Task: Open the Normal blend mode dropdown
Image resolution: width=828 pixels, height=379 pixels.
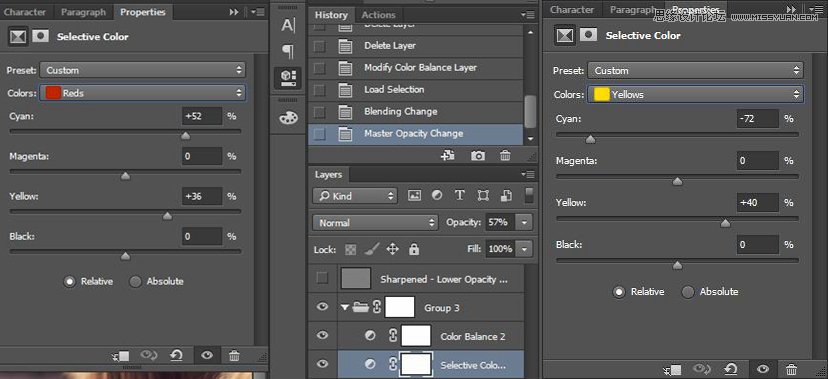Action: click(375, 223)
